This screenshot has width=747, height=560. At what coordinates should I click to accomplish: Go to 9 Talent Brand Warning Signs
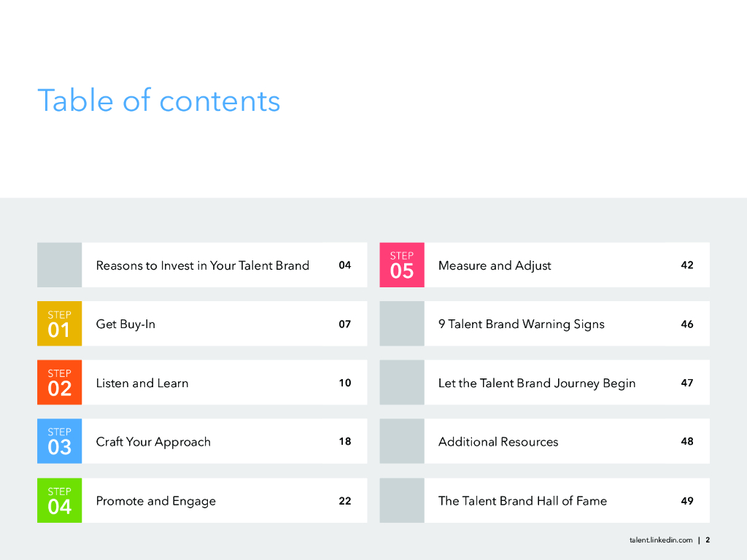[x=522, y=324]
